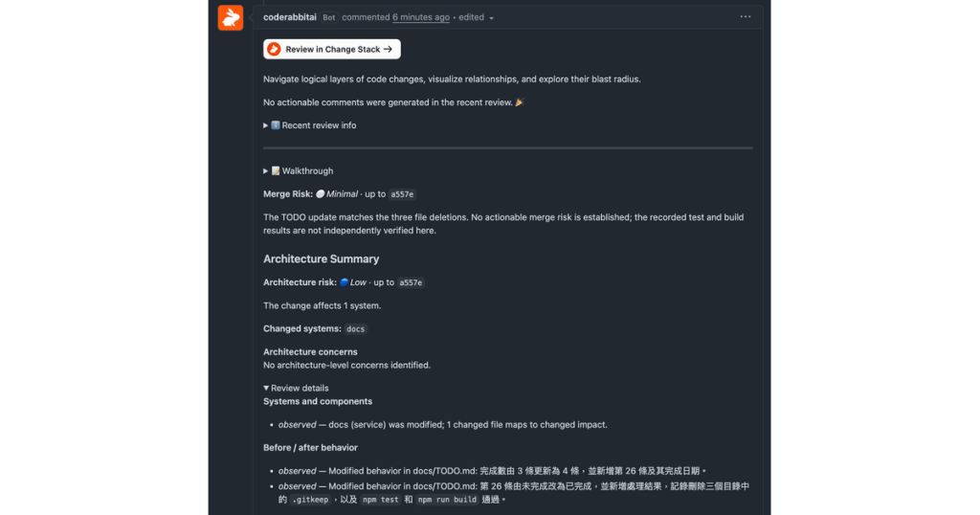This screenshot has height=515, width=980.
Task: Open the 6 minutes ago timestamp link
Action: [421, 17]
